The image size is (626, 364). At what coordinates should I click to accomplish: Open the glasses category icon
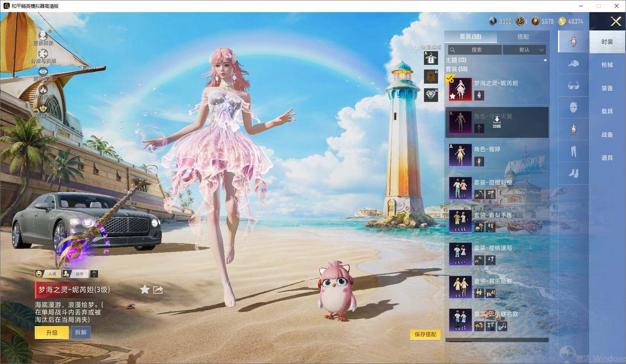click(573, 86)
